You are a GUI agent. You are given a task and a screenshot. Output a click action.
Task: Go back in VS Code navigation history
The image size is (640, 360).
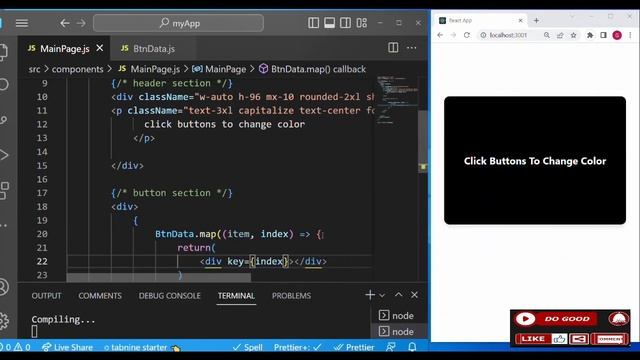(64, 23)
